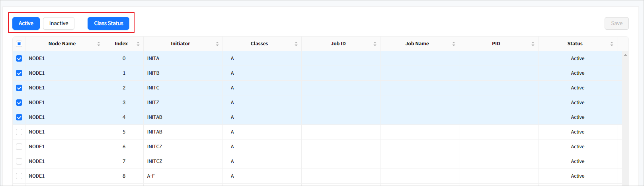Viewport: 644px width, 186px height.
Task: Select checkbox for A-F initiator row
Action: coord(19,176)
